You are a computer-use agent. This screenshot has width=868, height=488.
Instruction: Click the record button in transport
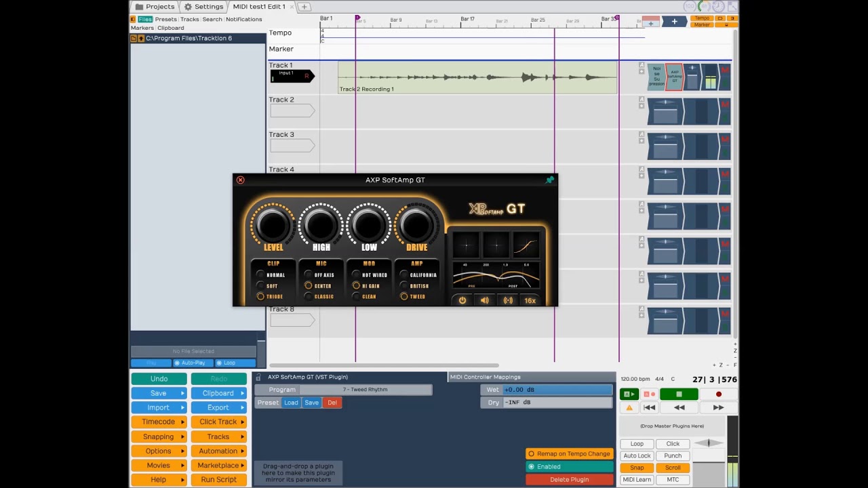click(x=719, y=394)
